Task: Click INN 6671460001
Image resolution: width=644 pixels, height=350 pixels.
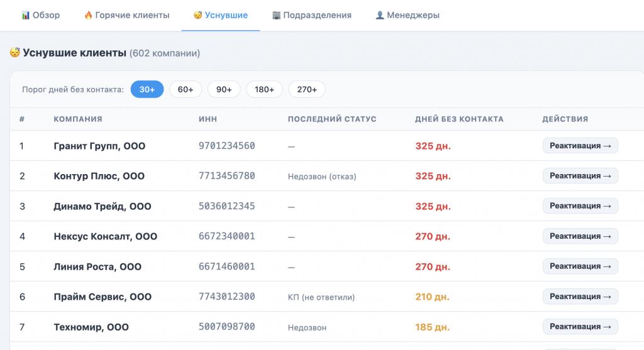Action: pos(226,266)
